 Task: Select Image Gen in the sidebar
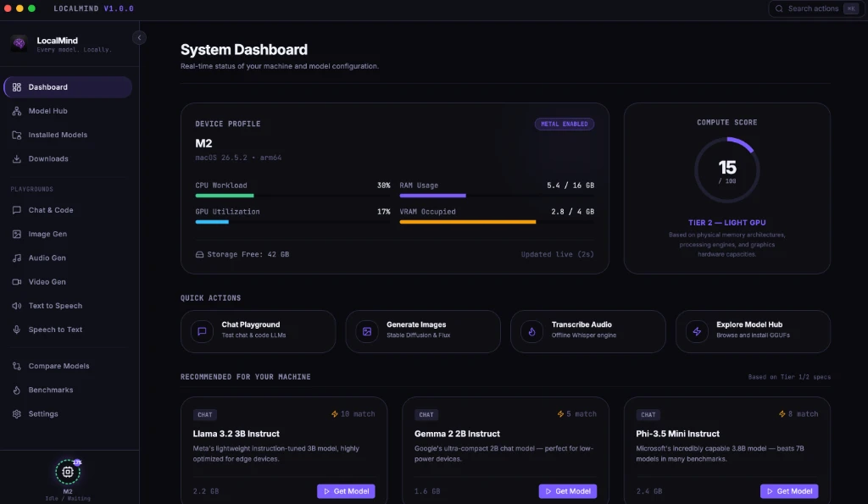[68, 234]
